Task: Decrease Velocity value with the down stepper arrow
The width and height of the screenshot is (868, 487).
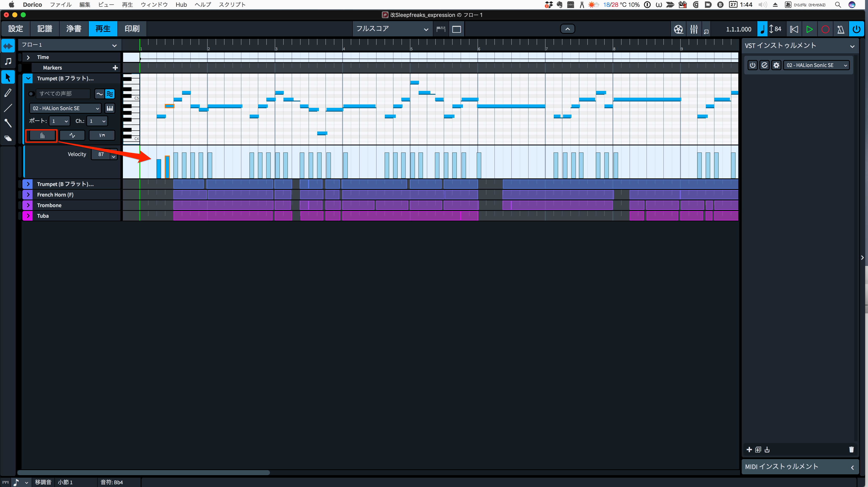Action: [x=114, y=157]
